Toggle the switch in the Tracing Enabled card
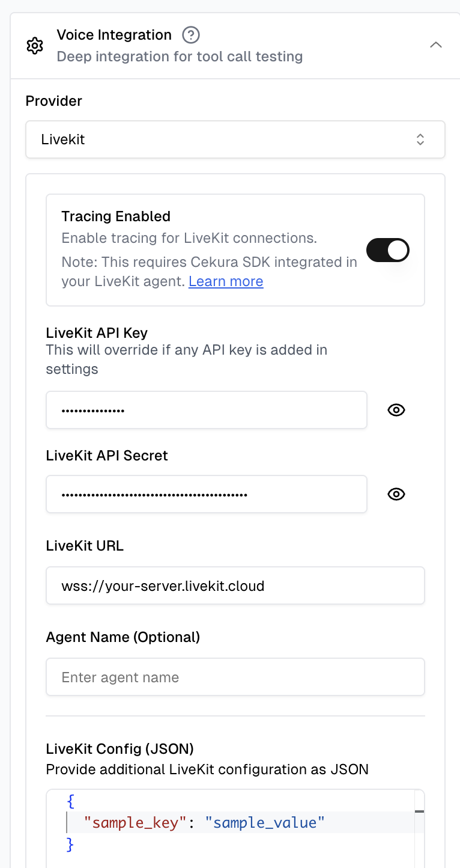460x868 pixels. (x=388, y=249)
